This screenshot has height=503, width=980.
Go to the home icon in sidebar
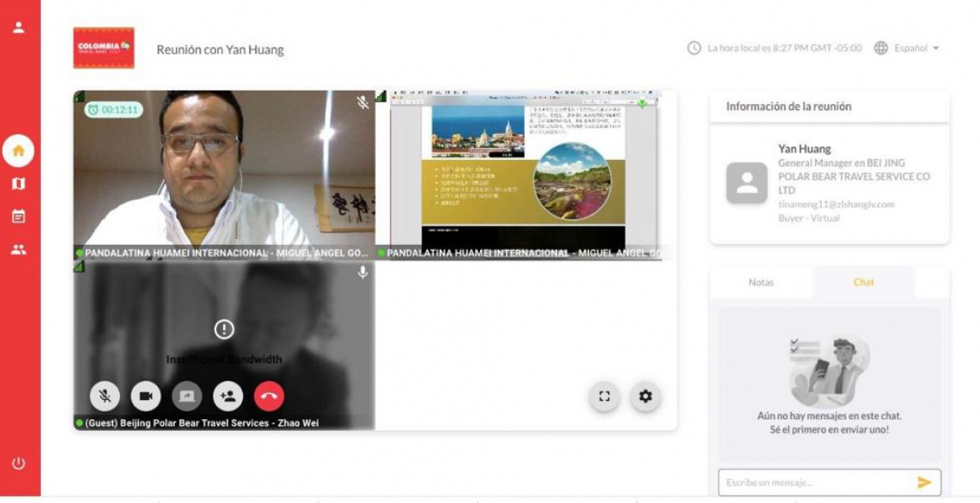[18, 151]
